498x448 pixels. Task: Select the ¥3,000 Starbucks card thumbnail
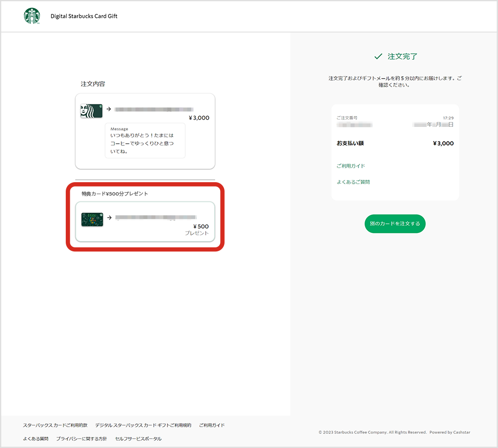pos(91,111)
